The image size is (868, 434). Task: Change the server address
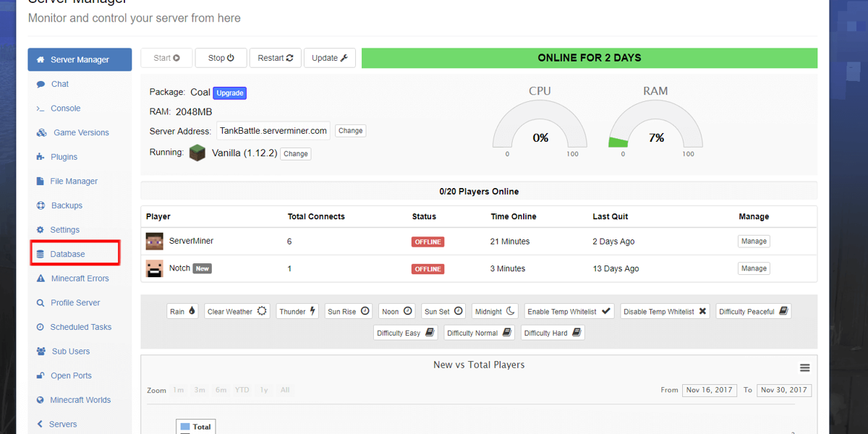pos(351,131)
